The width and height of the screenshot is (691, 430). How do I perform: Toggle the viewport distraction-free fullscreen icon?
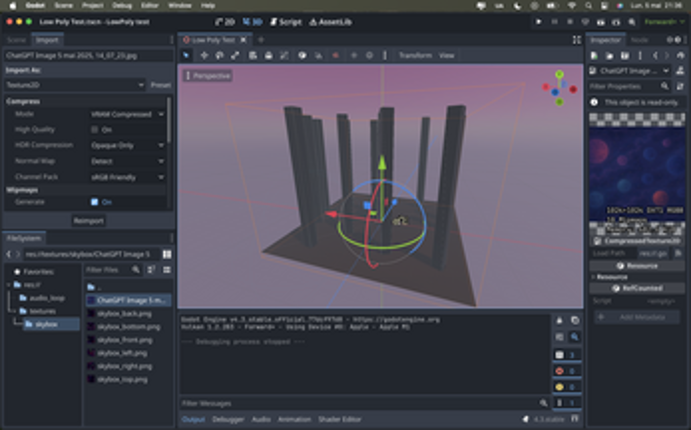575,40
